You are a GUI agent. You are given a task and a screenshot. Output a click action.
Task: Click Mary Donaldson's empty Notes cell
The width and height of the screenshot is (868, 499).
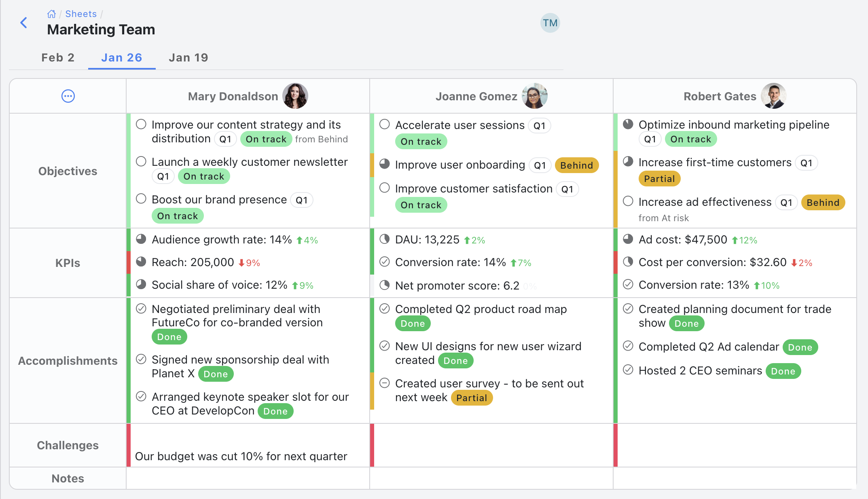[248, 478]
